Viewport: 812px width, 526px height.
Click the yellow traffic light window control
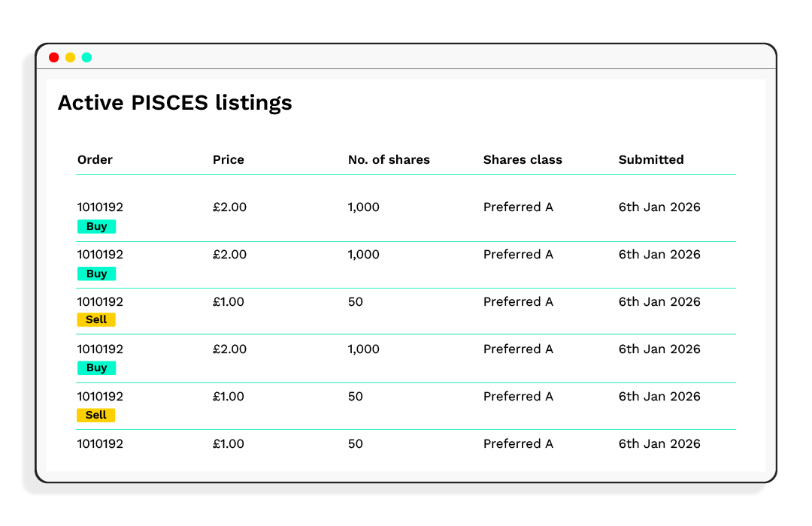[70, 56]
